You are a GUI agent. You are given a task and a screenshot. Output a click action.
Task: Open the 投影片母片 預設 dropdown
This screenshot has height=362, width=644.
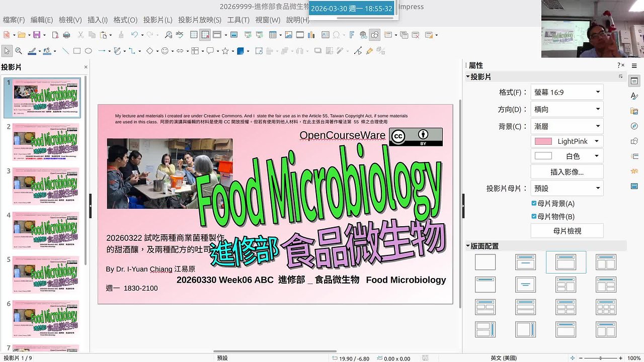567,188
